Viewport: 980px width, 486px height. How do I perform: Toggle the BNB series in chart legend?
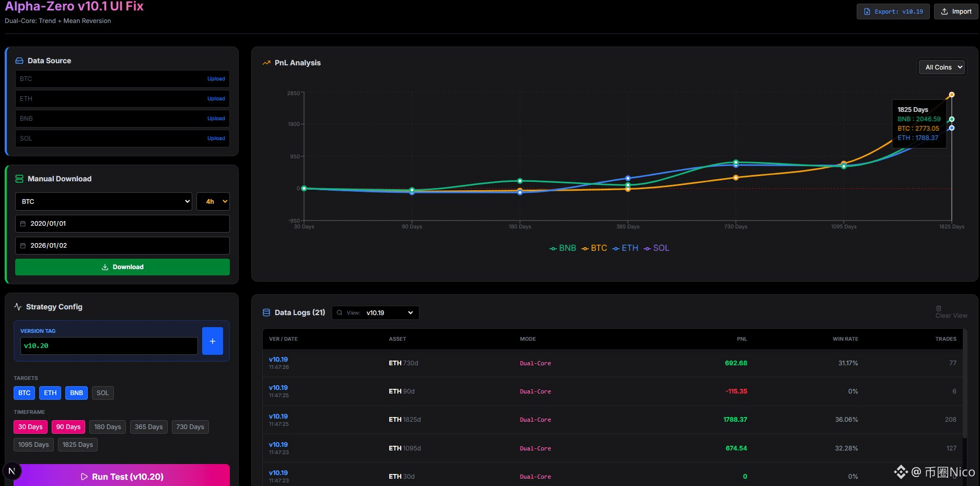563,248
